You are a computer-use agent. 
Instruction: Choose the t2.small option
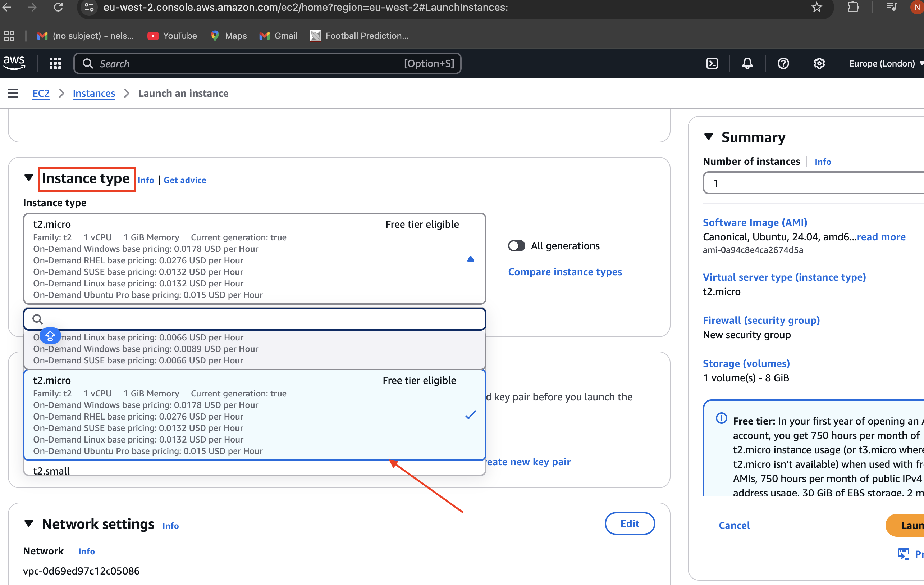click(x=255, y=468)
